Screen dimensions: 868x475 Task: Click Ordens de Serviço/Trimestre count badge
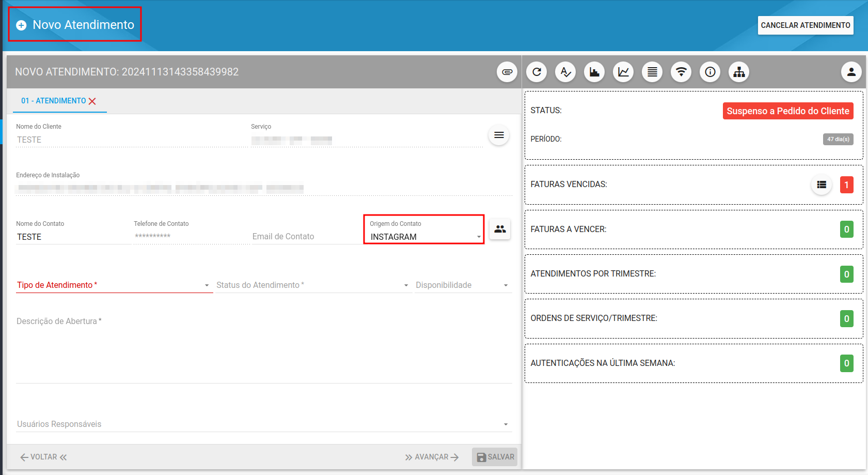click(847, 319)
